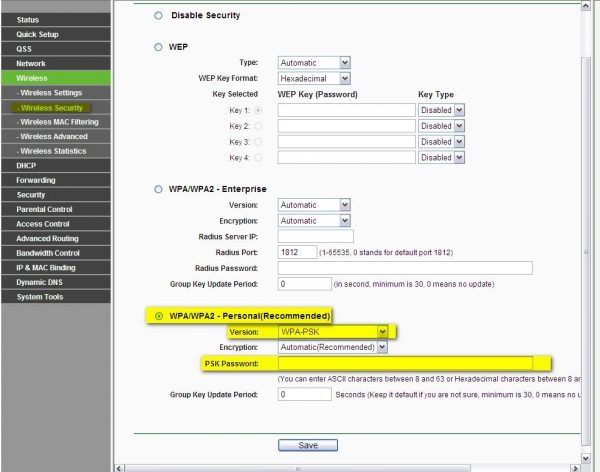
Task: Open the Key 2 Key Type dropdown
Action: (441, 126)
